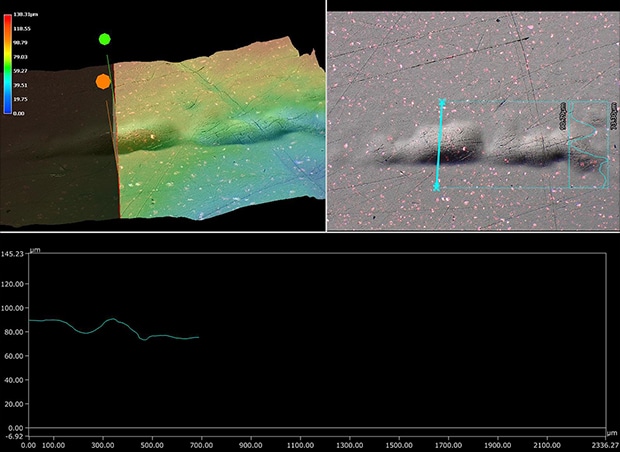
Task: Click the profile curve peak near 300 µm
Action: click(x=112, y=320)
